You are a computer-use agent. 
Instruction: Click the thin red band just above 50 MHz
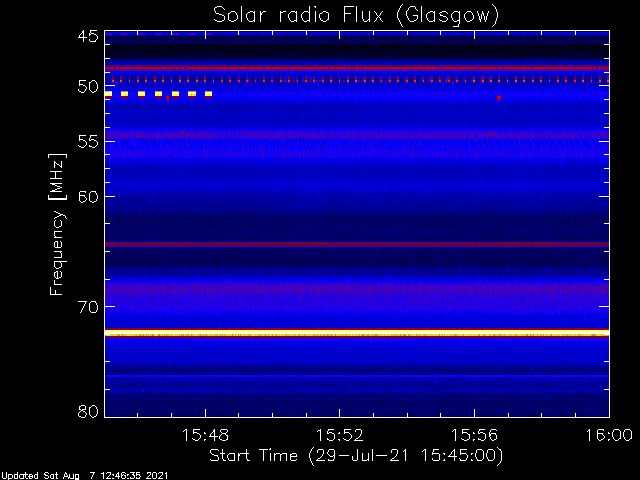pos(357,68)
